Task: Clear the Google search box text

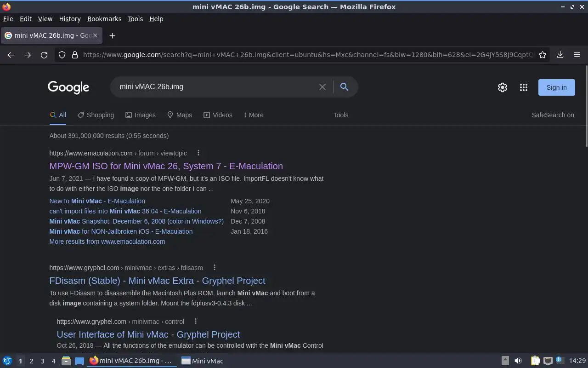Action: [x=322, y=87]
